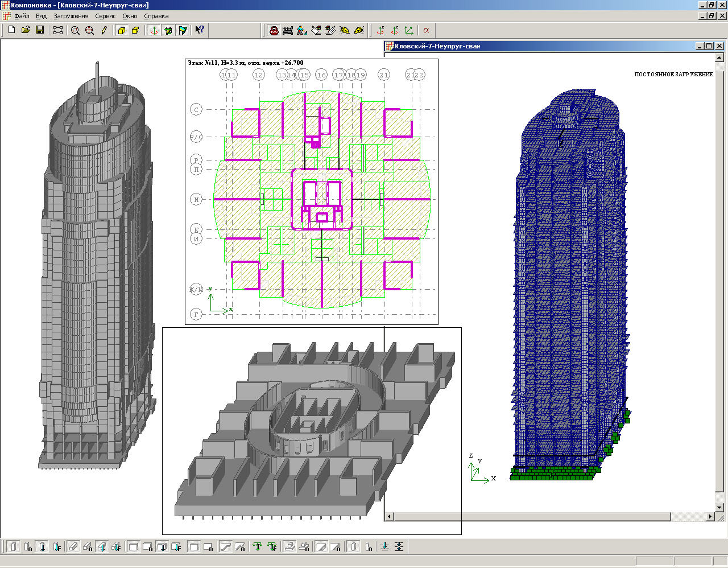
Task: Click the digging worker icon
Action: tap(302, 30)
